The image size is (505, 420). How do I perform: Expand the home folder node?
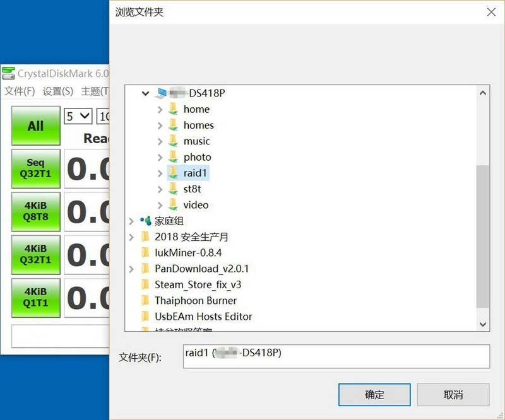[x=160, y=109]
